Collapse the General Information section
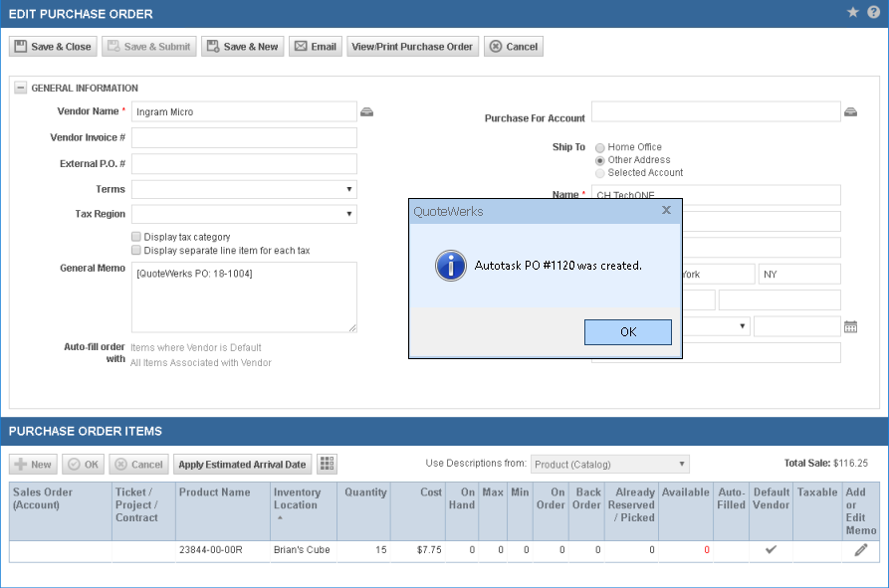The width and height of the screenshot is (889, 588). tap(19, 88)
